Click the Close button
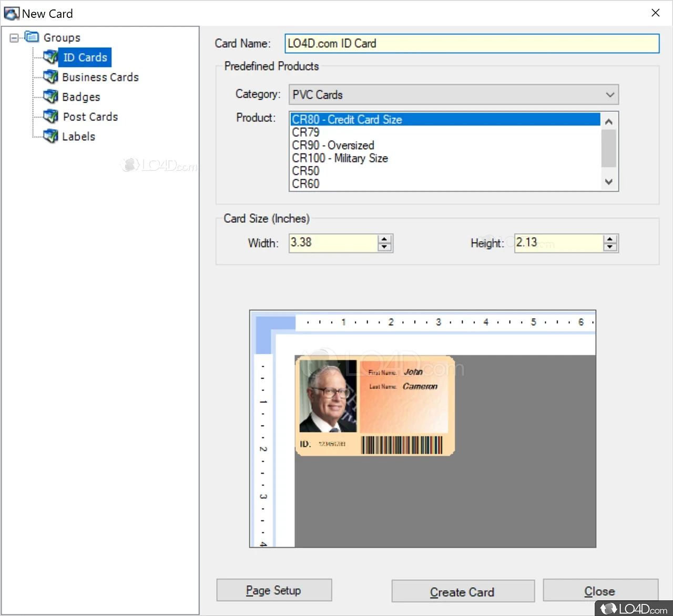This screenshot has height=616, width=673. point(600,591)
